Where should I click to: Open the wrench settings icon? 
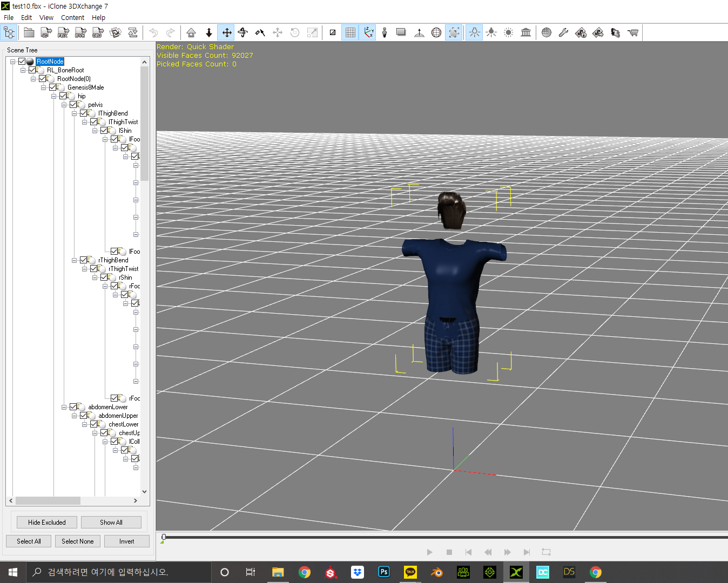pos(563,33)
